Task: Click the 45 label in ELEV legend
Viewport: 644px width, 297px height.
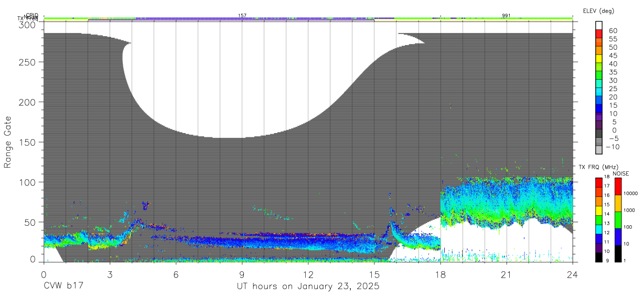Action: [613, 56]
